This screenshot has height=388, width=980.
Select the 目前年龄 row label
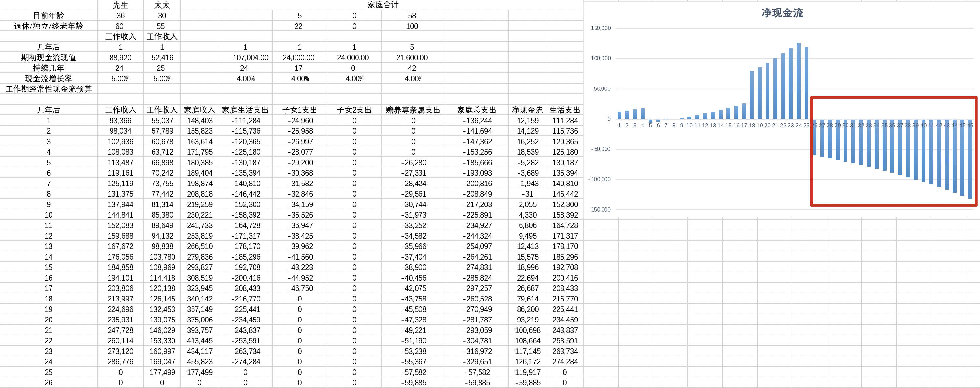point(48,16)
